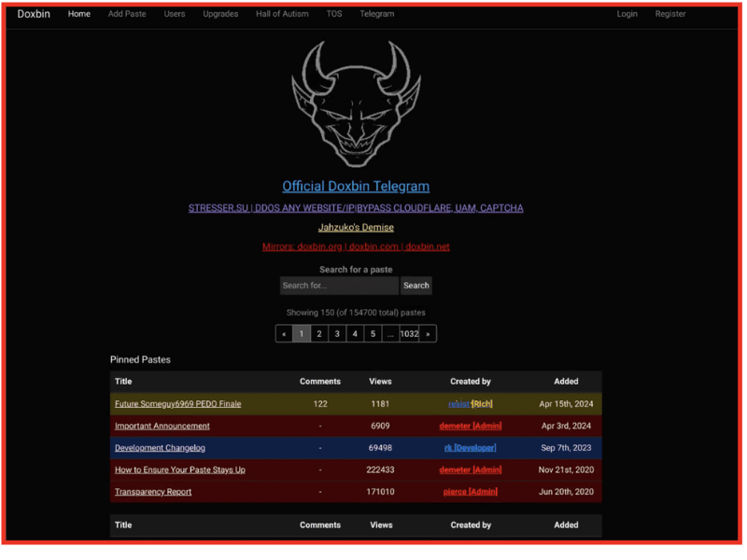Click the 'Sep 7th, 2023' date
Image resolution: width=747 pixels, height=560 pixels.
click(566, 448)
